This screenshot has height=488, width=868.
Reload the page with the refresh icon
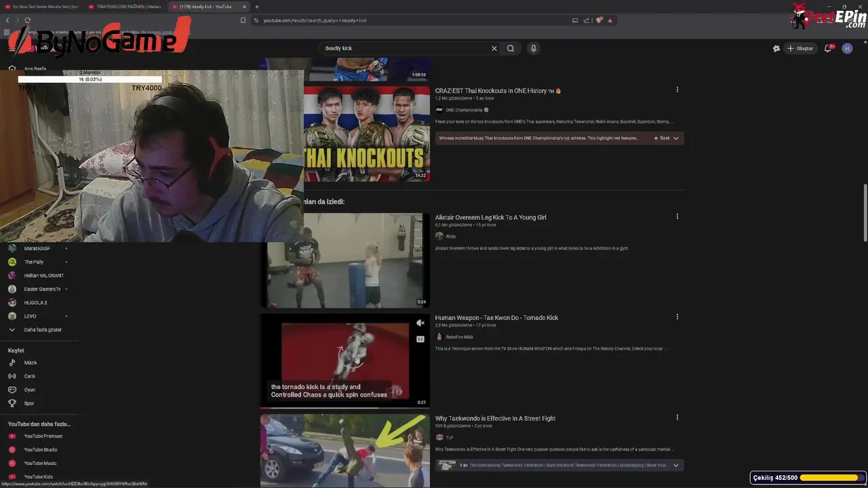[27, 20]
